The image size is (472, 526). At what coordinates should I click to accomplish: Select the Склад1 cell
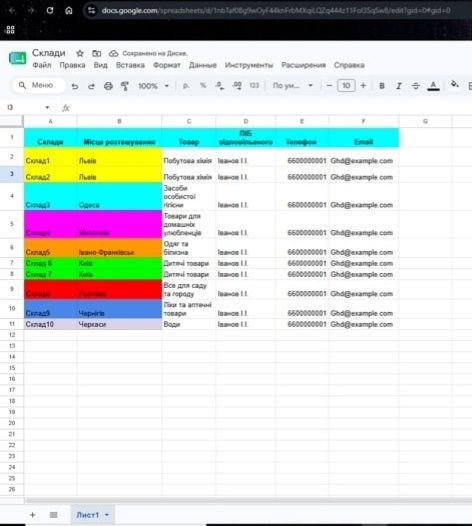click(x=50, y=157)
